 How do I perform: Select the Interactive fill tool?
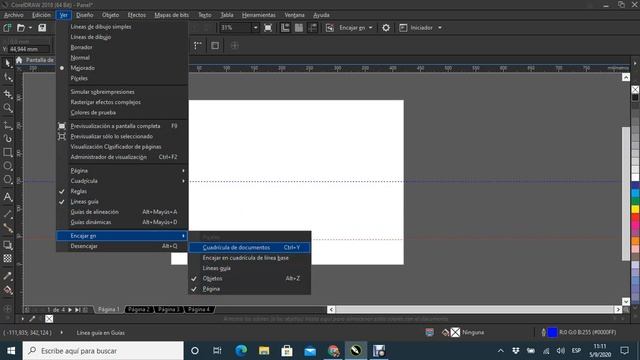tap(7, 290)
